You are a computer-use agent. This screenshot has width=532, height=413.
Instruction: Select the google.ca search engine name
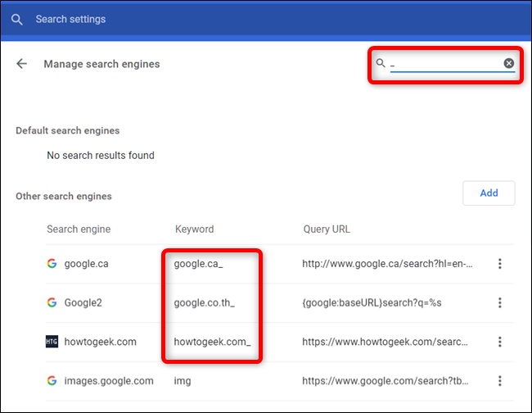(x=86, y=264)
